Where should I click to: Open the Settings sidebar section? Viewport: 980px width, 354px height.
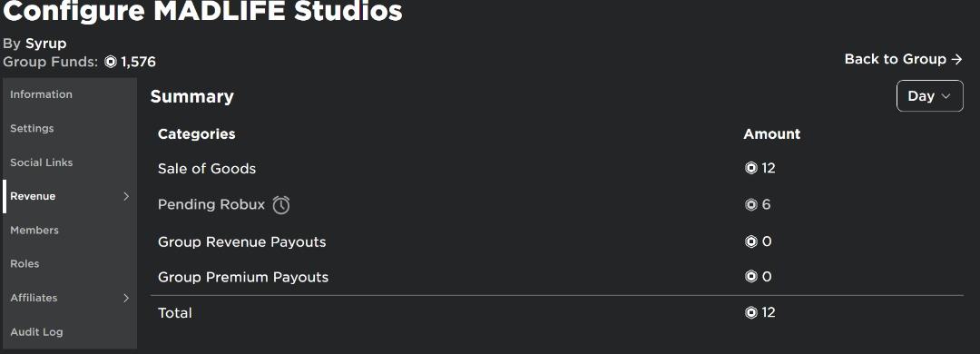pyautogui.click(x=70, y=128)
